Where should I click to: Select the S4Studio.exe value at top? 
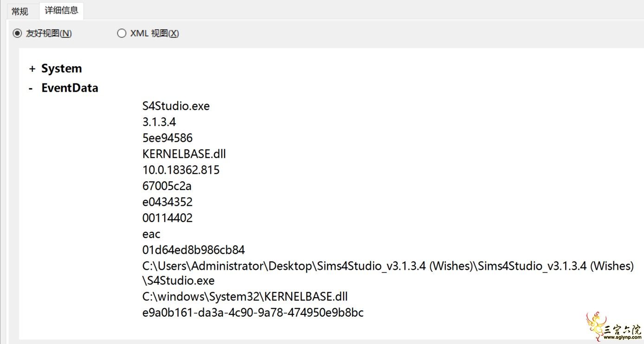pyautogui.click(x=176, y=106)
